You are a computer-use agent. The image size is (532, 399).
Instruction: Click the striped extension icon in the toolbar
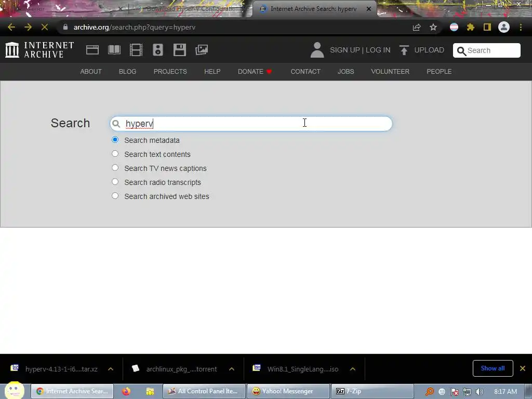click(454, 27)
